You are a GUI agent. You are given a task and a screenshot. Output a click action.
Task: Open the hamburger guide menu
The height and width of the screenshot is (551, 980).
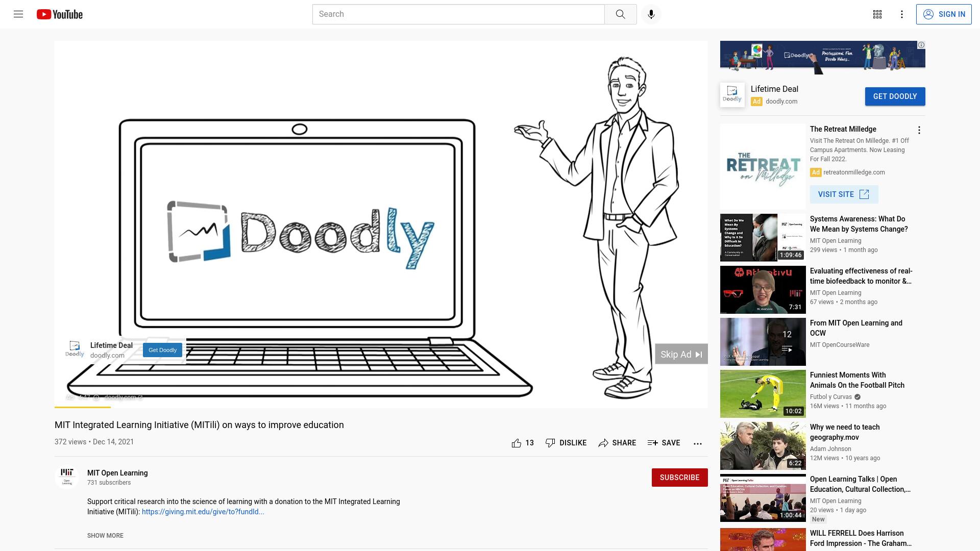pos(18,14)
